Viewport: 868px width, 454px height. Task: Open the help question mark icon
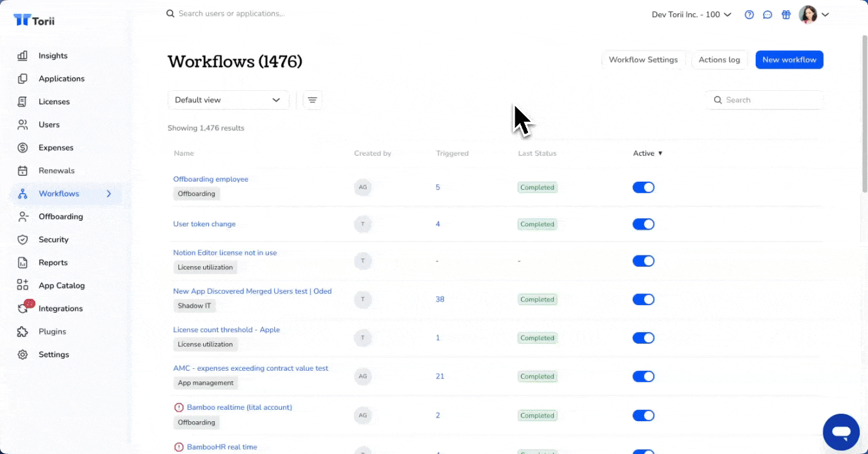tap(749, 15)
